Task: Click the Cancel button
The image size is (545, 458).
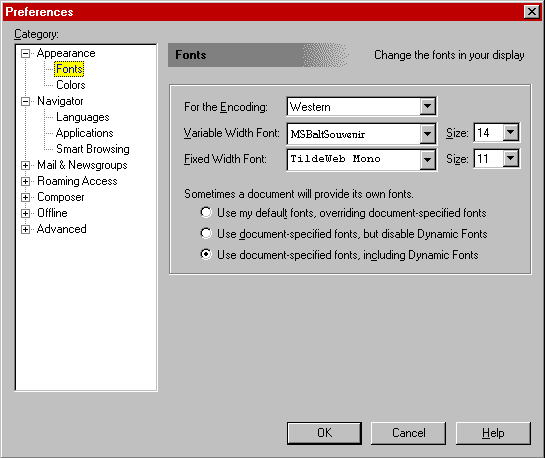Action: tap(408, 433)
